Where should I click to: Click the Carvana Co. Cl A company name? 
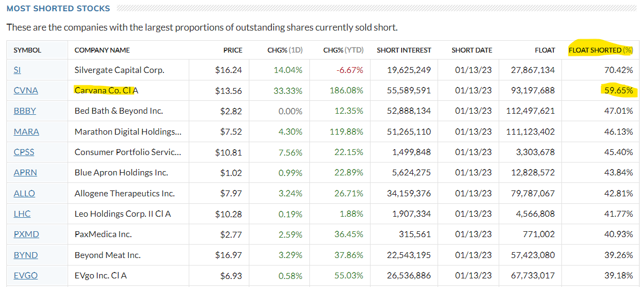tap(106, 91)
